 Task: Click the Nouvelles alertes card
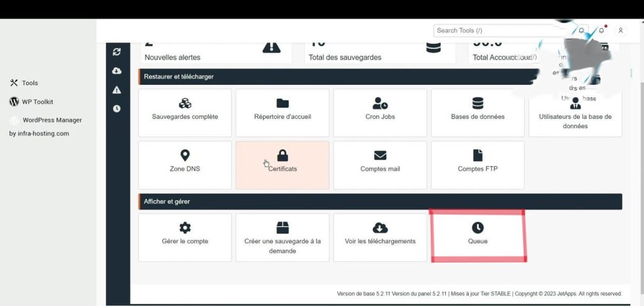(x=216, y=53)
